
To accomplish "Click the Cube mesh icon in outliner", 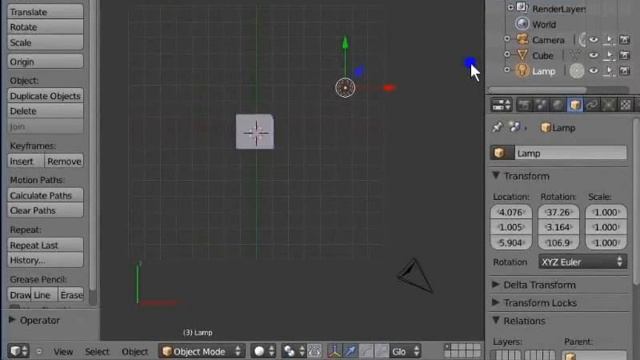I will click(x=522, y=55).
